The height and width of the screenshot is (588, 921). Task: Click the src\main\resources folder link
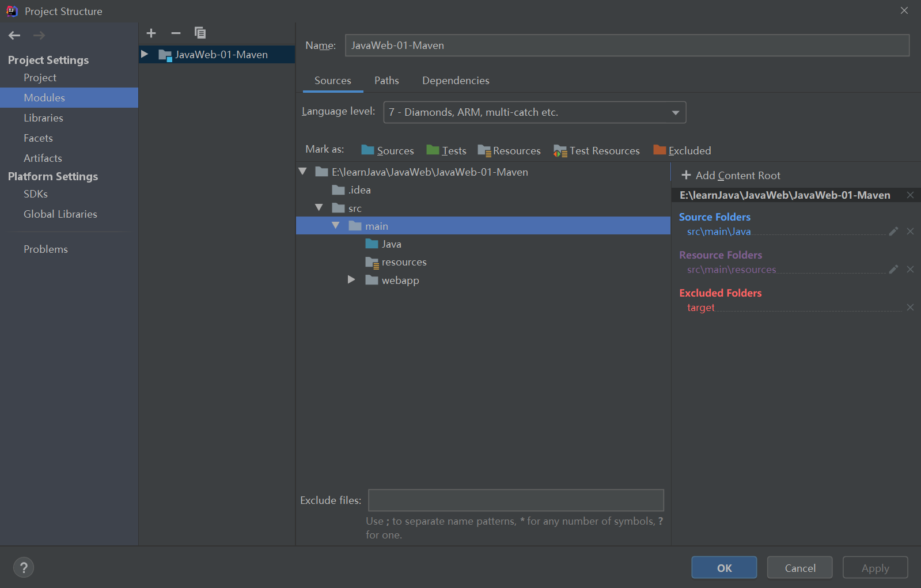pos(732,270)
